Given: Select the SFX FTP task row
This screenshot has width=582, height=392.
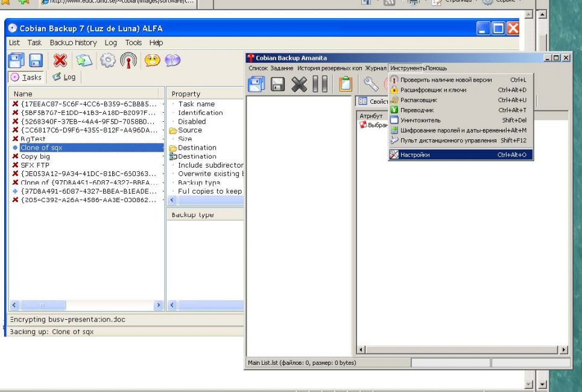Looking at the screenshot, I should (x=87, y=165).
